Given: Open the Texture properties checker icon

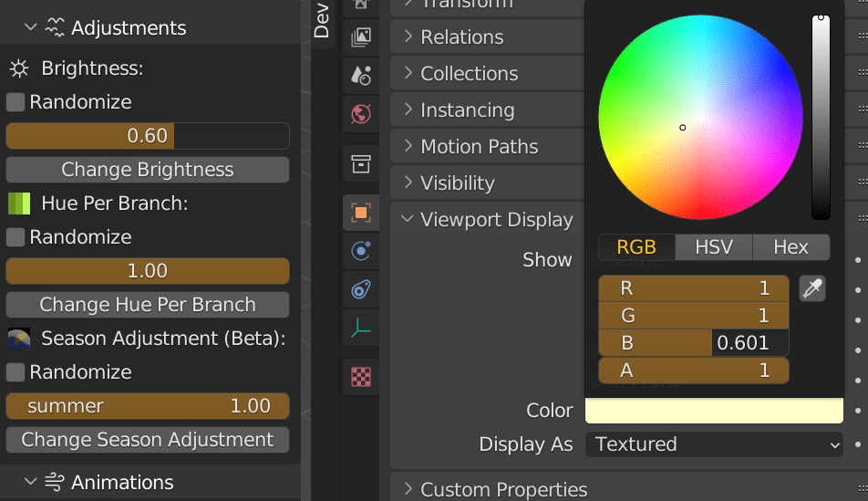Looking at the screenshot, I should (361, 378).
